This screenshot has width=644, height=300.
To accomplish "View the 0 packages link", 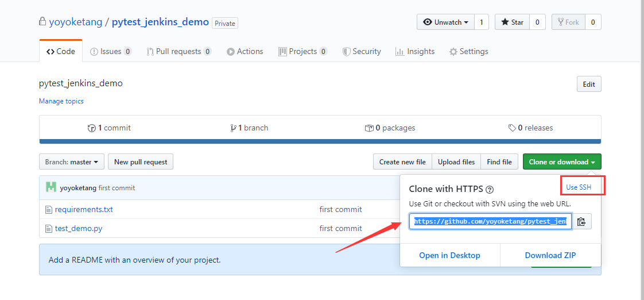I will click(x=390, y=128).
